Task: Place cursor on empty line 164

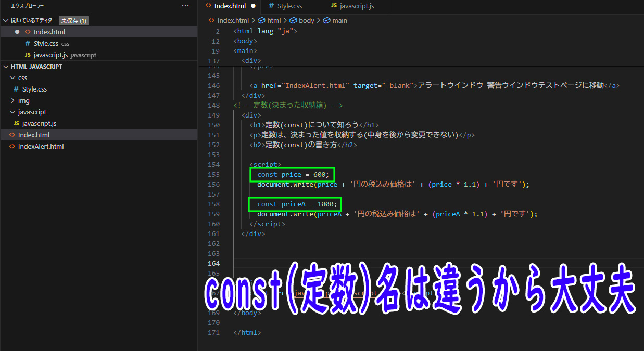Action: 437,264
